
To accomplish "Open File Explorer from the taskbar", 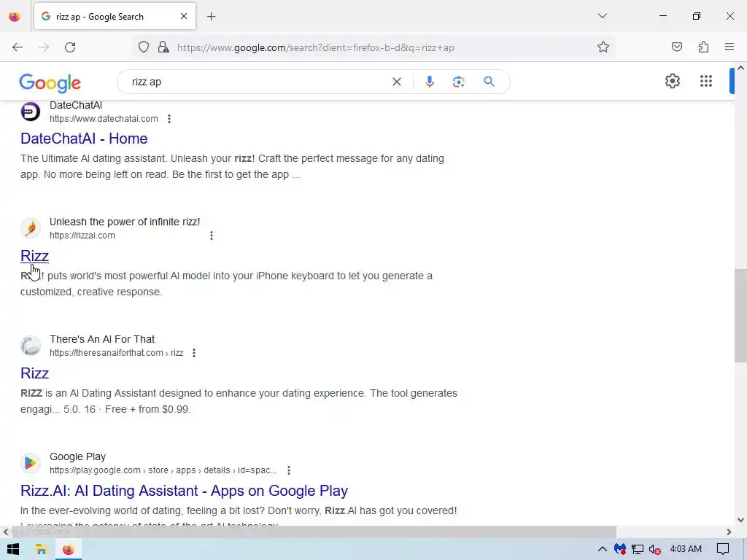I will tap(41, 550).
